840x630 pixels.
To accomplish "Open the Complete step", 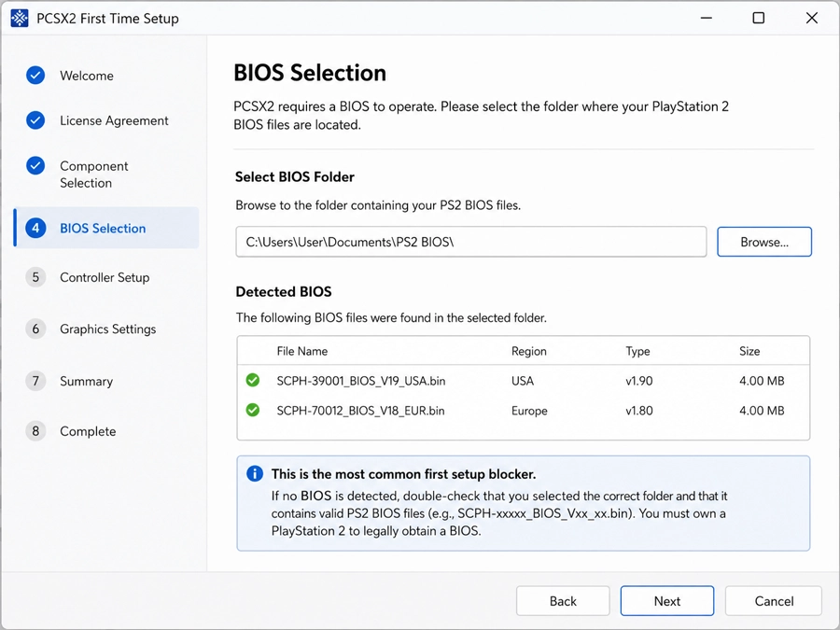I will pos(88,431).
